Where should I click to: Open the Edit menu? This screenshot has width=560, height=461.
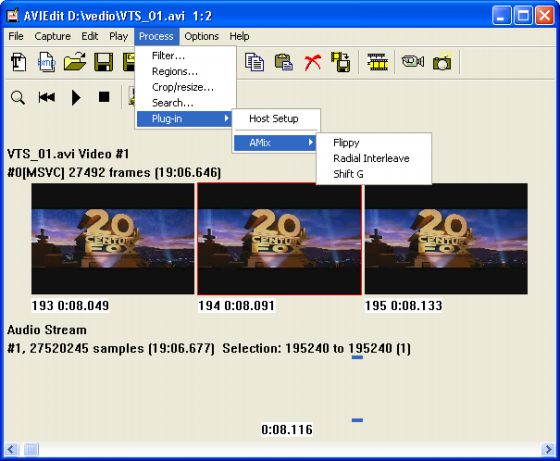click(x=89, y=36)
